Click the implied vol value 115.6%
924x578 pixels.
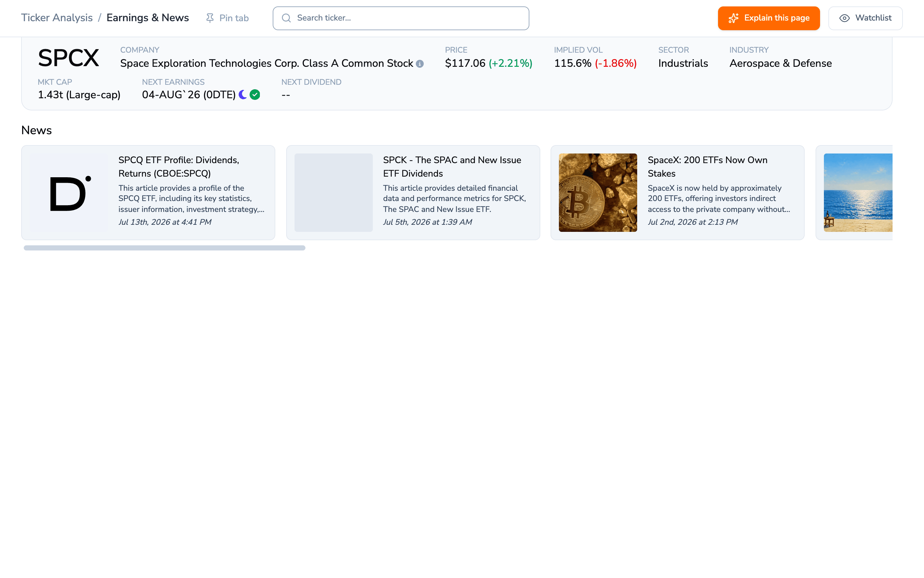coord(573,64)
